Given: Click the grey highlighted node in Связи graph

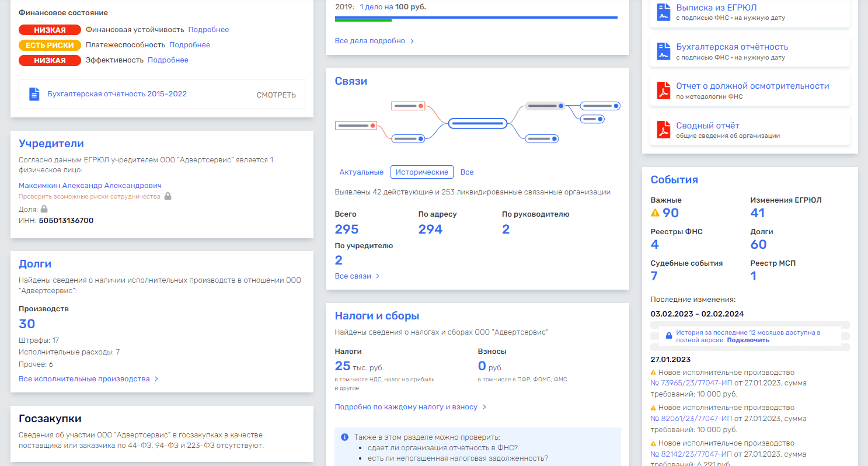Looking at the screenshot, I should 546,106.
